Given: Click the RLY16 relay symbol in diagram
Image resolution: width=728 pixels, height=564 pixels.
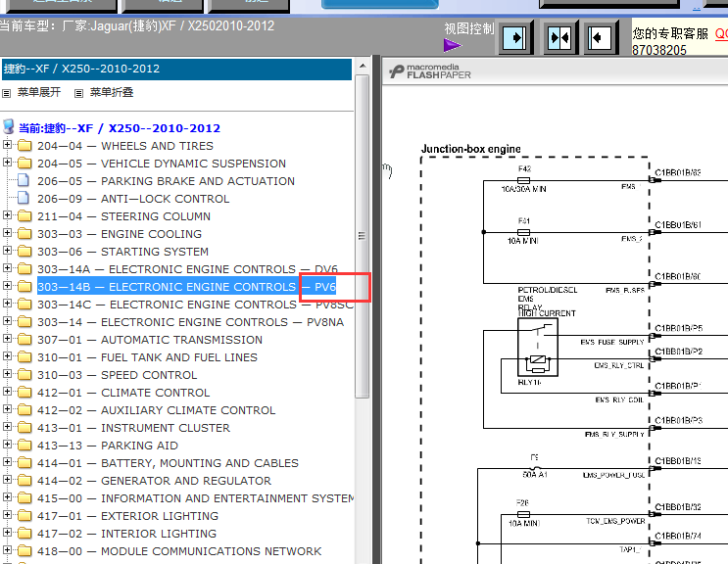Looking at the screenshot, I should [x=538, y=347].
